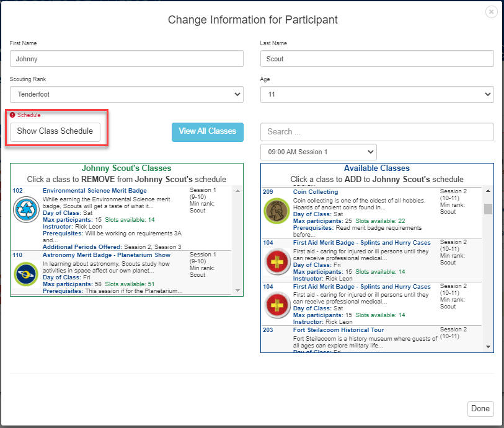Click the Astronomy Merit Badge - Planetarium Show title
Screen dimensions: 504x428
tap(106, 255)
